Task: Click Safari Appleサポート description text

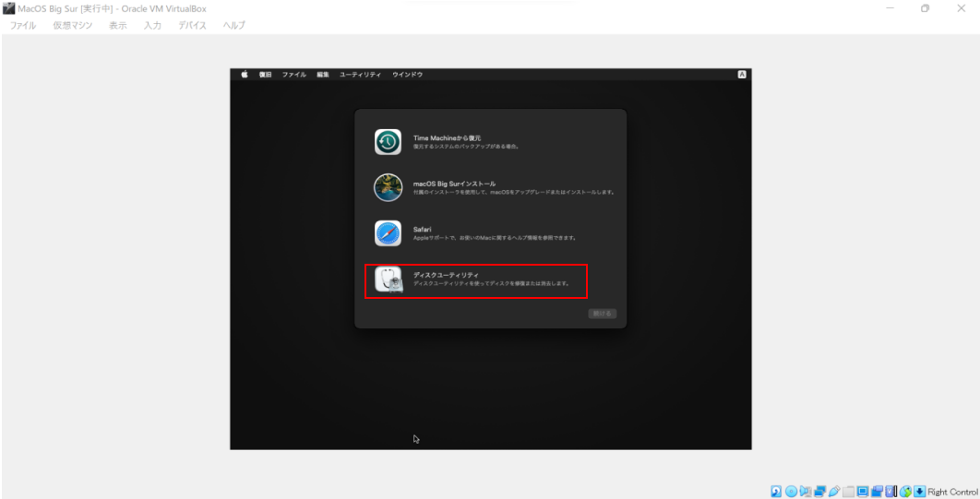Action: [495, 238]
